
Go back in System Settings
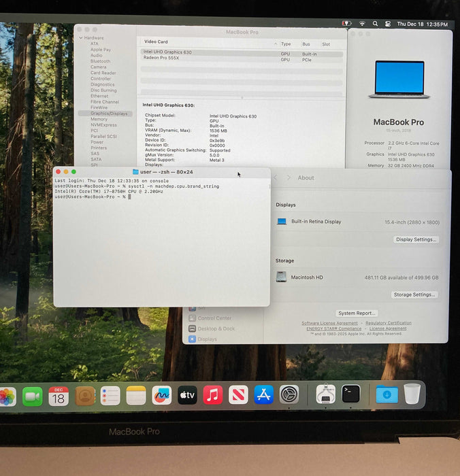coord(276,177)
